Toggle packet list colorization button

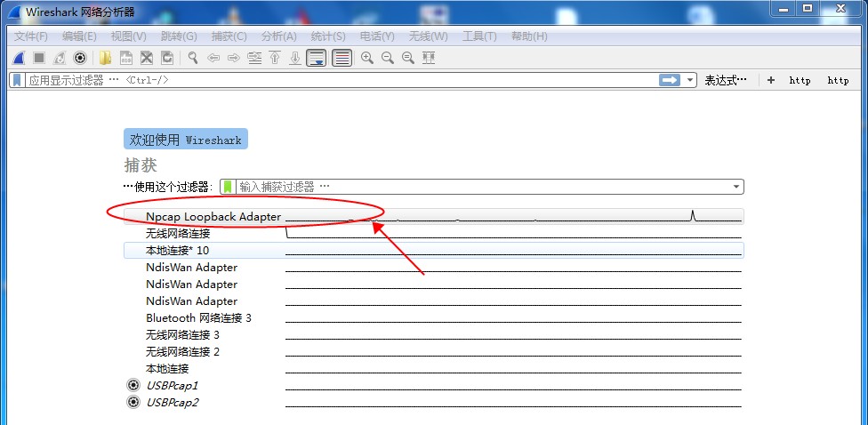(x=342, y=58)
